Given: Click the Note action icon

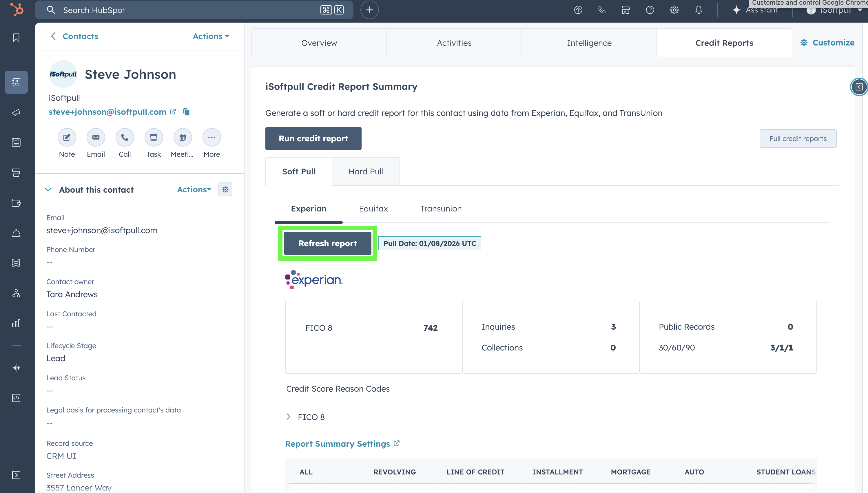Looking at the screenshot, I should pyautogui.click(x=67, y=138).
